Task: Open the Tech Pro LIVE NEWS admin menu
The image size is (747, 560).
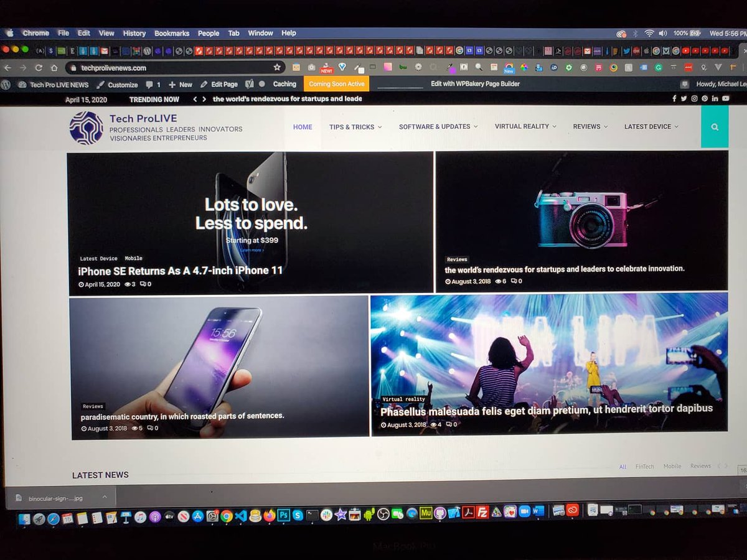Action: click(x=54, y=85)
